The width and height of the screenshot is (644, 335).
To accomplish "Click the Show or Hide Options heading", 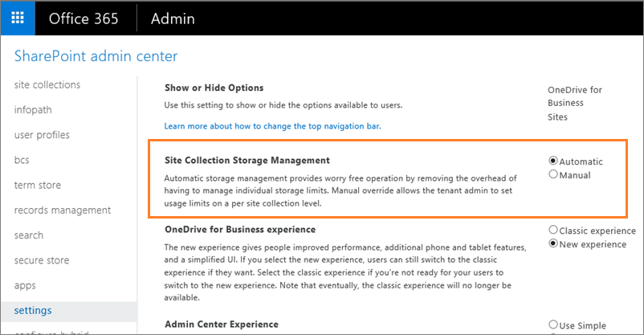I will pos(214,88).
